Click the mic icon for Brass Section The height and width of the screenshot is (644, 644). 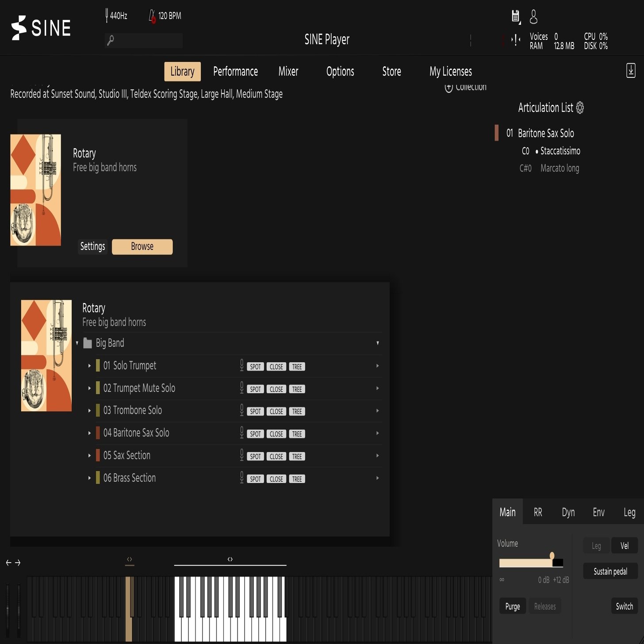241,477
